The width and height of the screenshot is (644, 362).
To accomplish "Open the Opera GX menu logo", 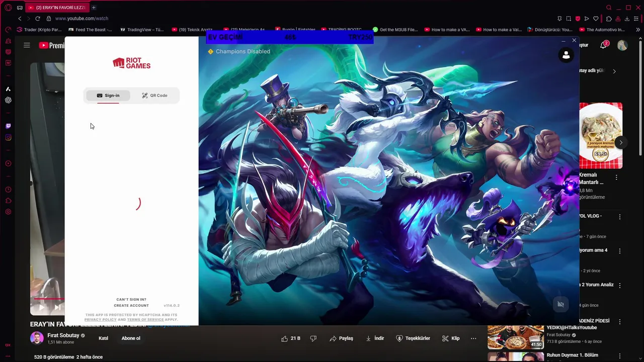I will coord(8,8).
